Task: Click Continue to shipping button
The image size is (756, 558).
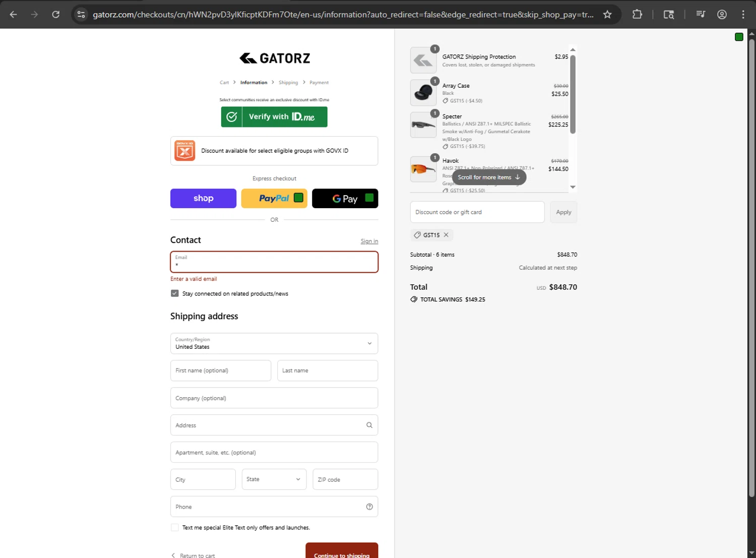Action: 342,550
